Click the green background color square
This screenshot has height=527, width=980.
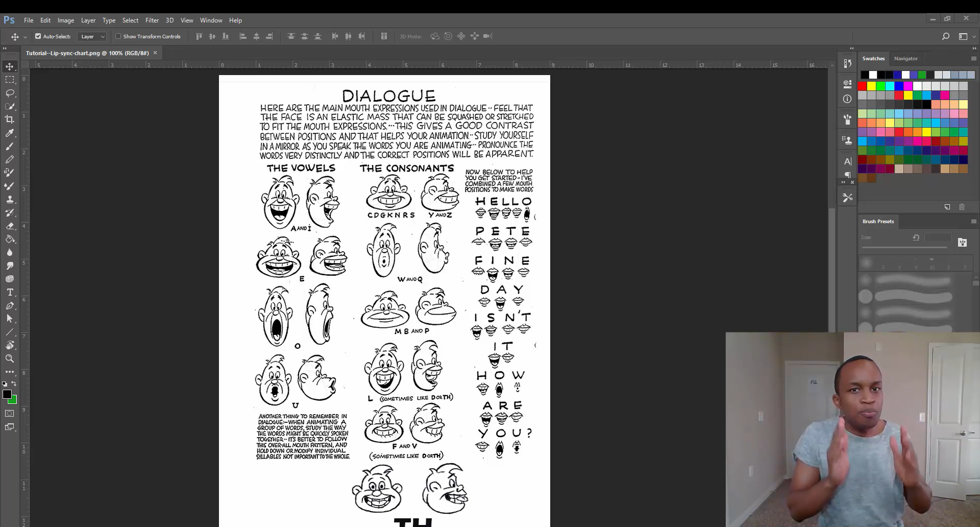[x=14, y=401]
